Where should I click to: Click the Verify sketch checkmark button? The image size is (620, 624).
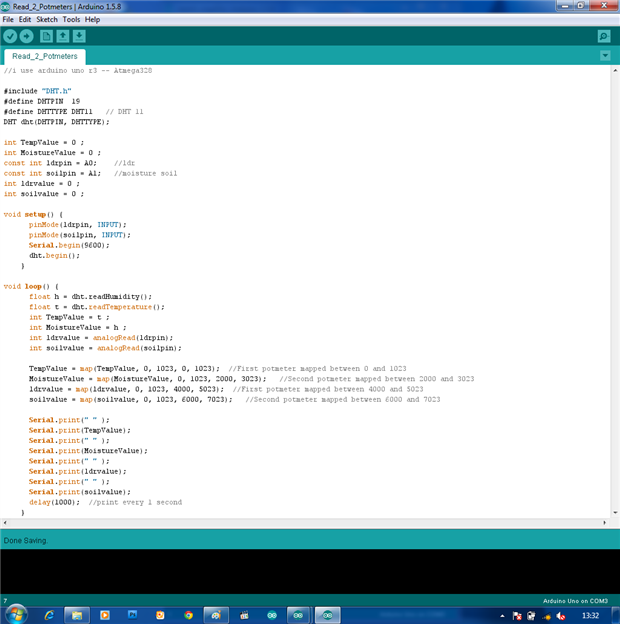pos(10,36)
